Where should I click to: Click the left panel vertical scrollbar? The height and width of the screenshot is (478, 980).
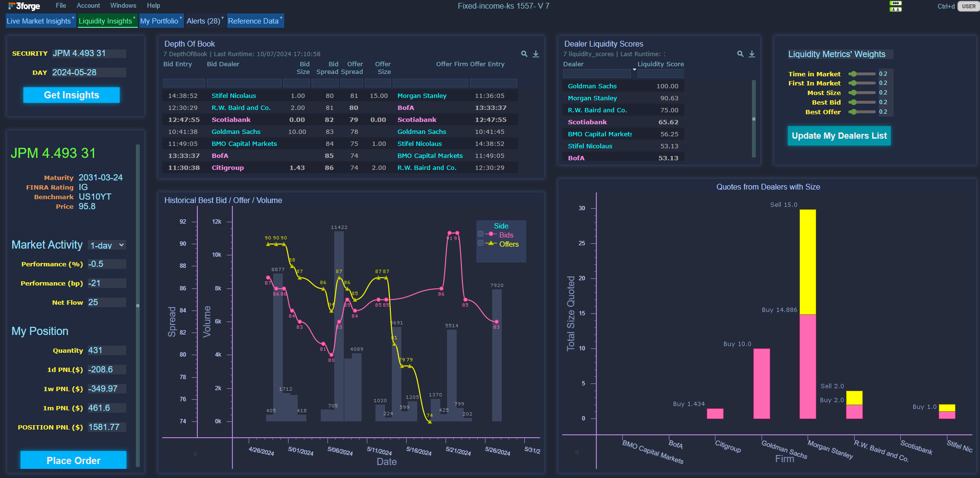point(138,305)
